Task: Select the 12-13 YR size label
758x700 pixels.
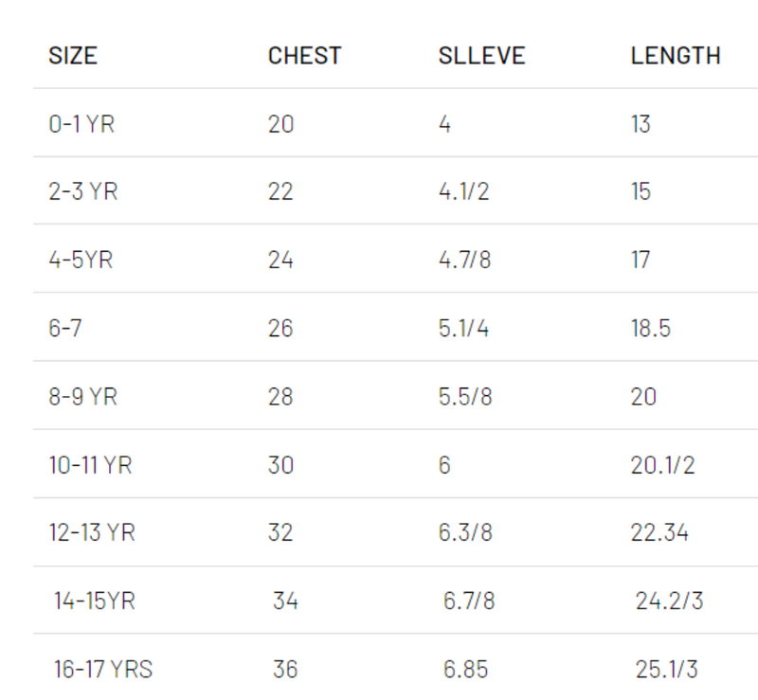Action: [x=92, y=532]
